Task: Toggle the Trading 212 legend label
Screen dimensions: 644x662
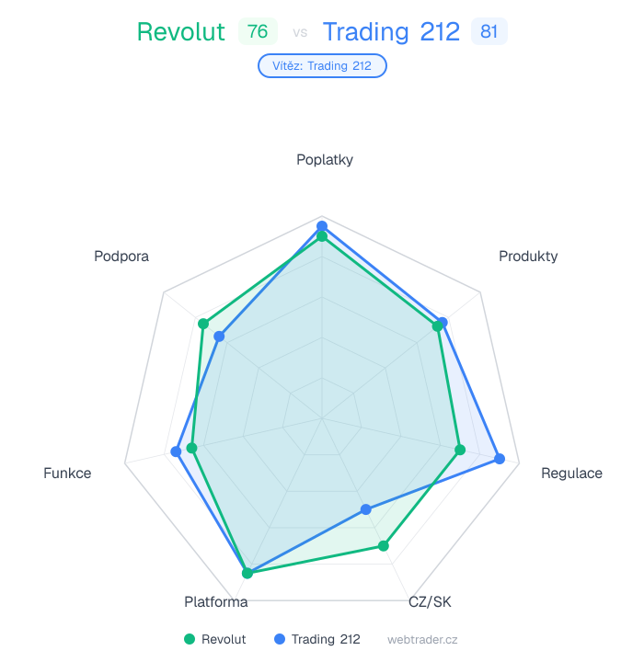Action: tap(326, 639)
